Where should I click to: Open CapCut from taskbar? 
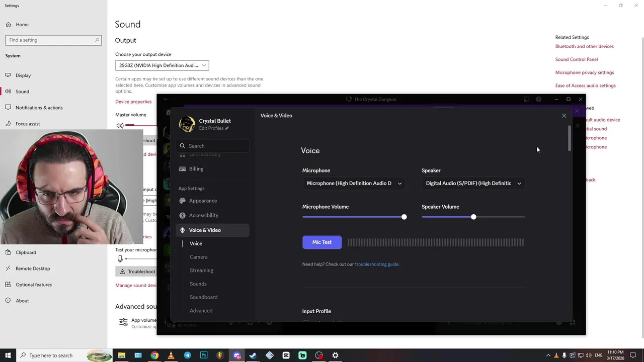(286, 355)
